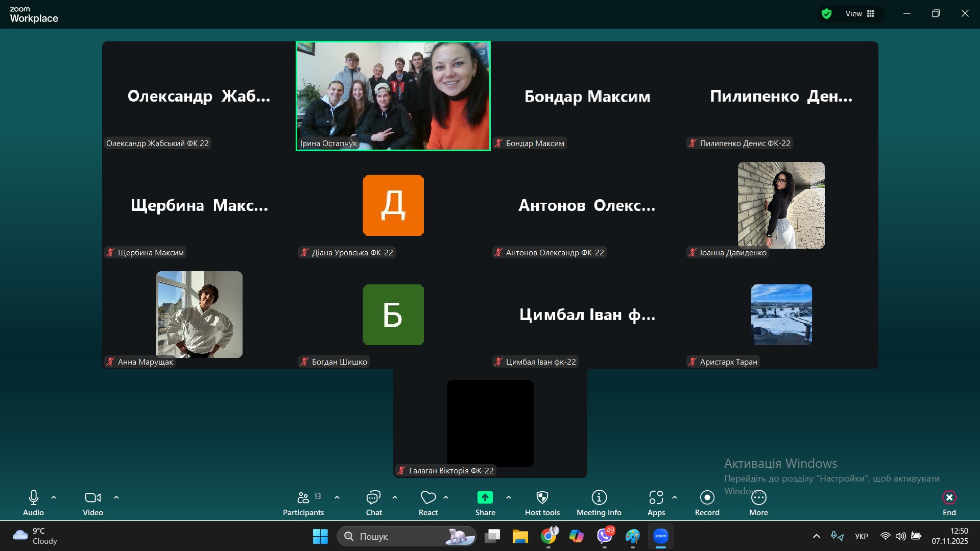Start your video
Viewport: 980px width, 551px height.
92,502
